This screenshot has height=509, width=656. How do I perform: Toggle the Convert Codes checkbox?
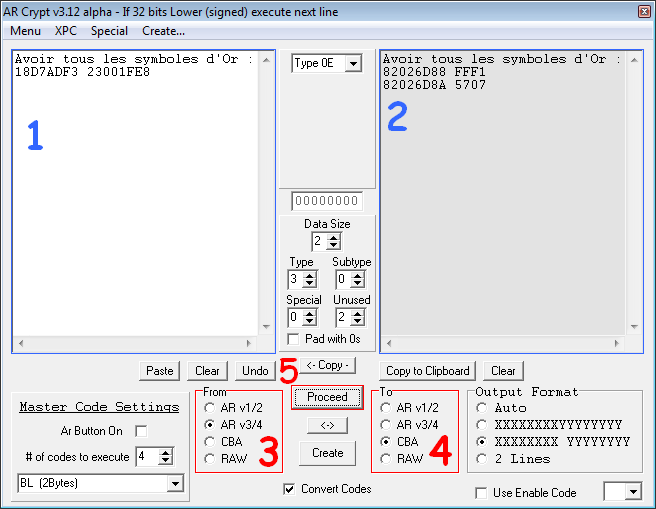tap(289, 489)
